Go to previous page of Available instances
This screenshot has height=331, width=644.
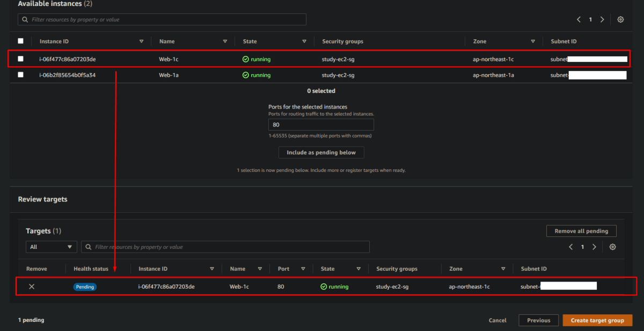(579, 19)
